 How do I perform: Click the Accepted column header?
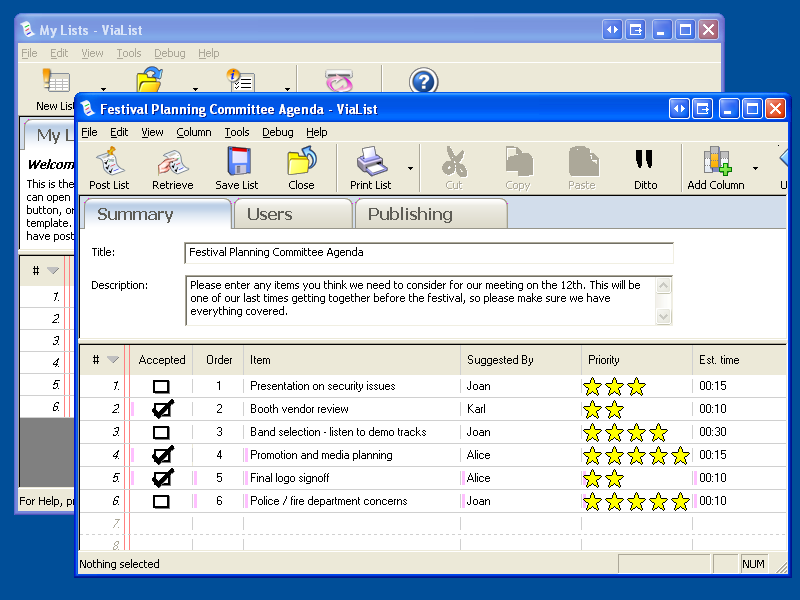click(162, 360)
